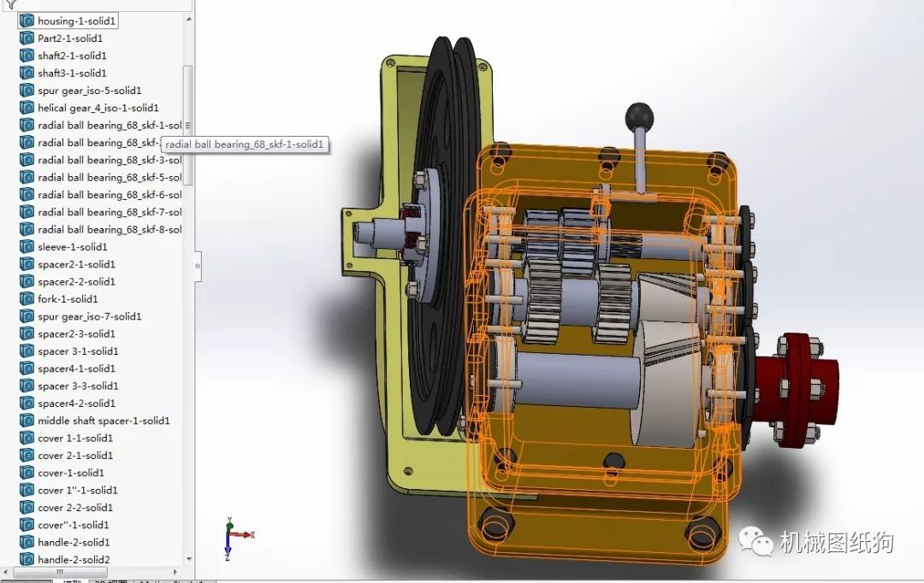Select spacer4-2-solid1 in the tree
Screen dimensions: 924x583
click(x=77, y=403)
